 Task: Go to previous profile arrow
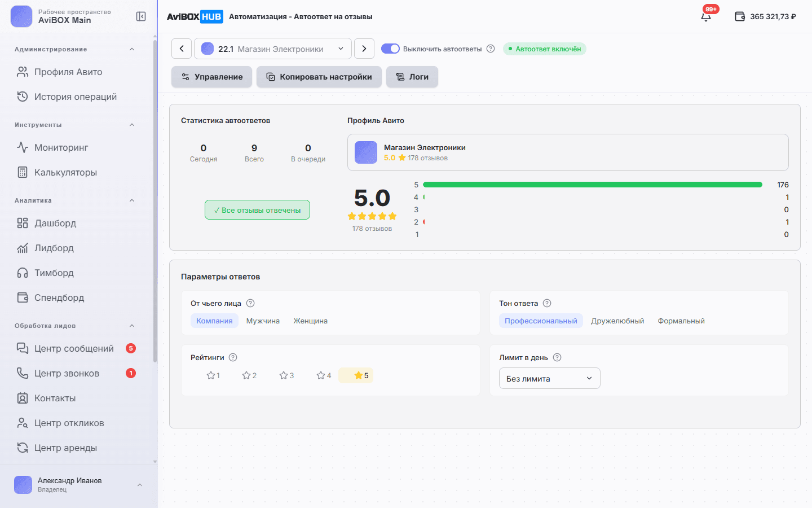pyautogui.click(x=182, y=49)
